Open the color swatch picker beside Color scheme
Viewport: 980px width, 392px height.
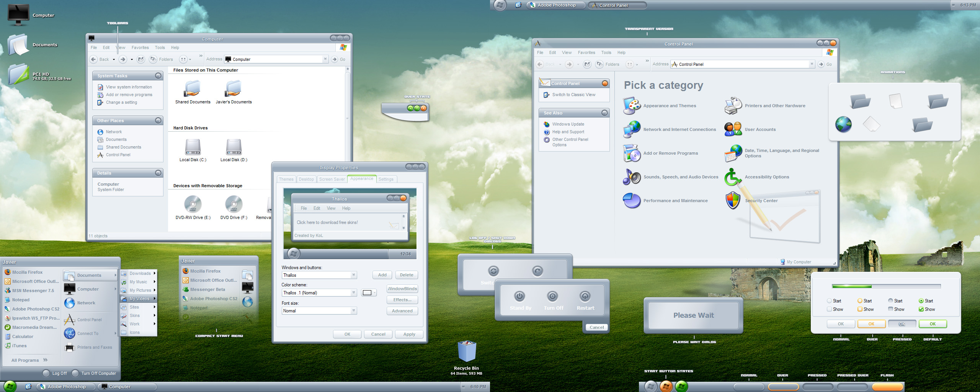click(369, 293)
